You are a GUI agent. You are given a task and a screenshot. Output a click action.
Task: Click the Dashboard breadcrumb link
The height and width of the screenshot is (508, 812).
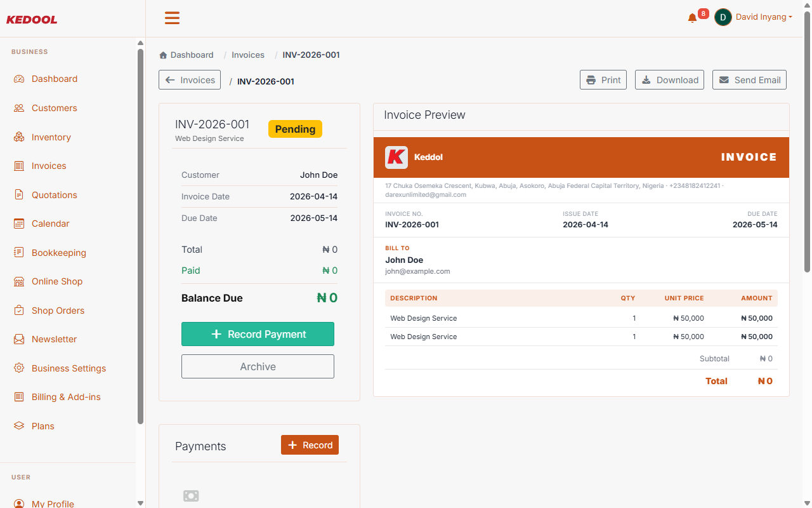tap(192, 55)
